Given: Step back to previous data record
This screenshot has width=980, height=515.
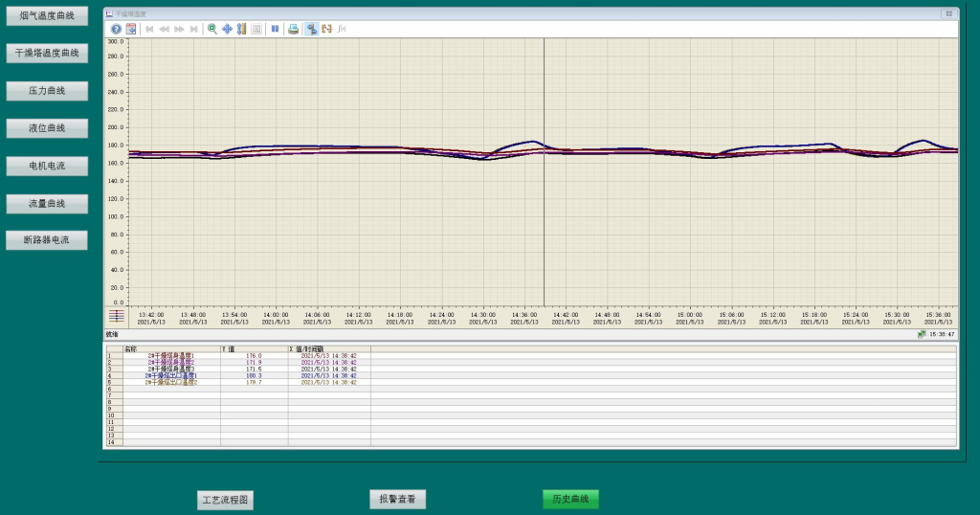Looking at the screenshot, I should point(165,29).
